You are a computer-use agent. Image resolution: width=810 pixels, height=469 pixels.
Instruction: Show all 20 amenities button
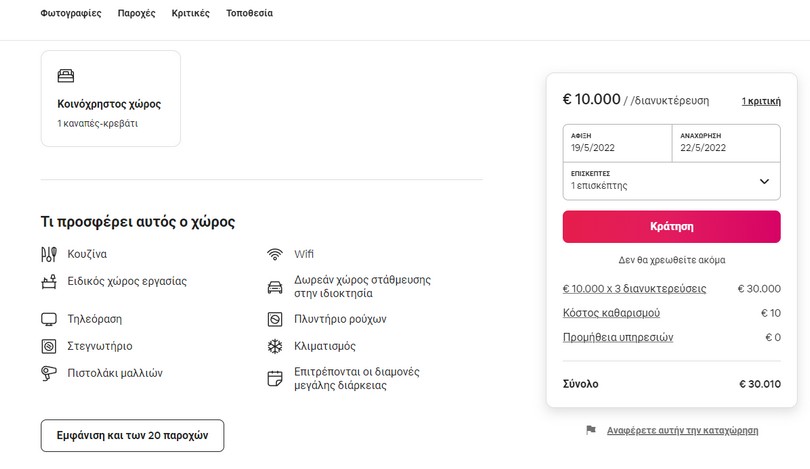click(132, 436)
